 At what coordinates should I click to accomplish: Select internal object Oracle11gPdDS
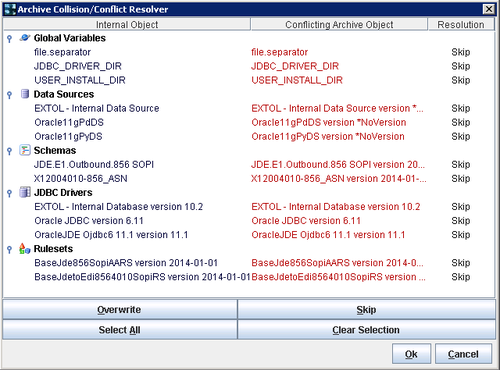pyautogui.click(x=69, y=122)
